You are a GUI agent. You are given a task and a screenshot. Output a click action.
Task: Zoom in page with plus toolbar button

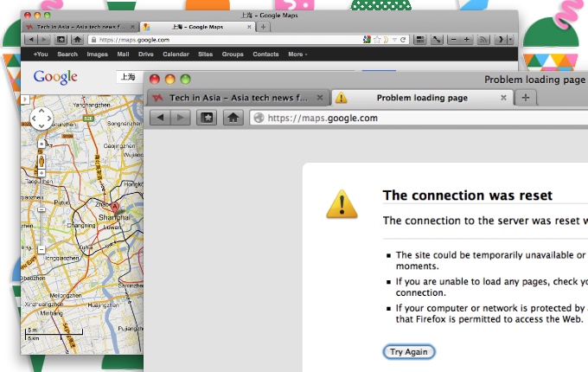tap(466, 40)
